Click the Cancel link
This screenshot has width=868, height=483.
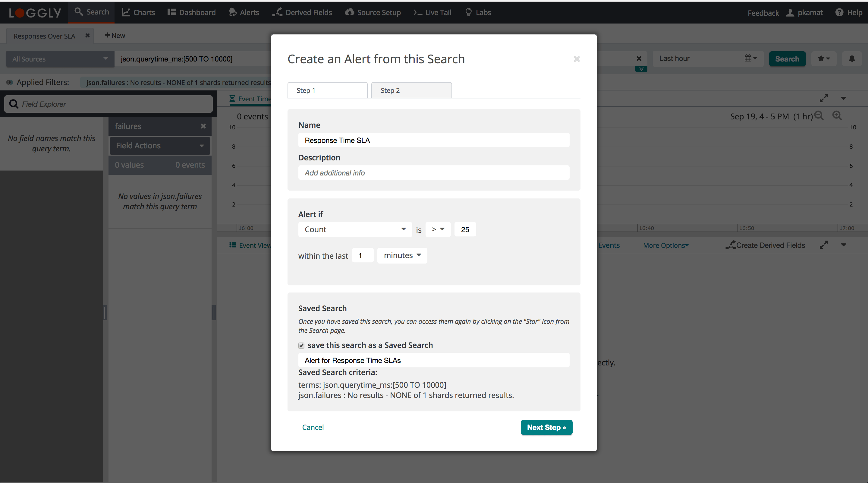tap(313, 428)
